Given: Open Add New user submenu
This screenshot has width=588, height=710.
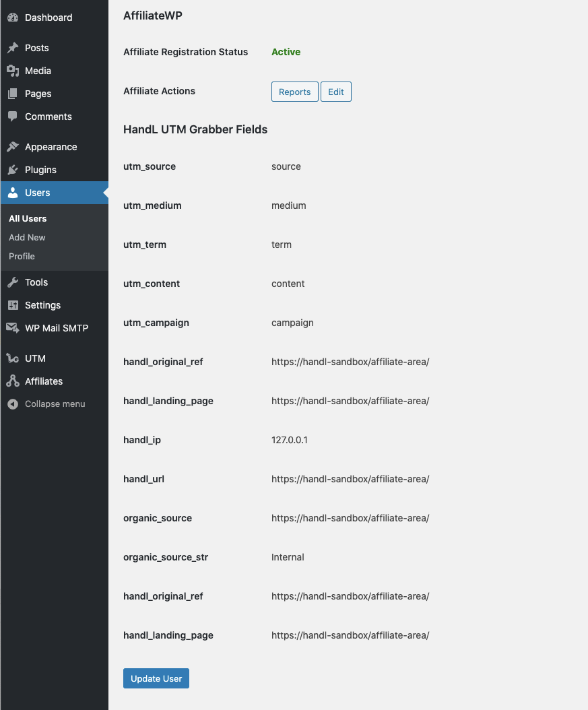Looking at the screenshot, I should (x=27, y=237).
